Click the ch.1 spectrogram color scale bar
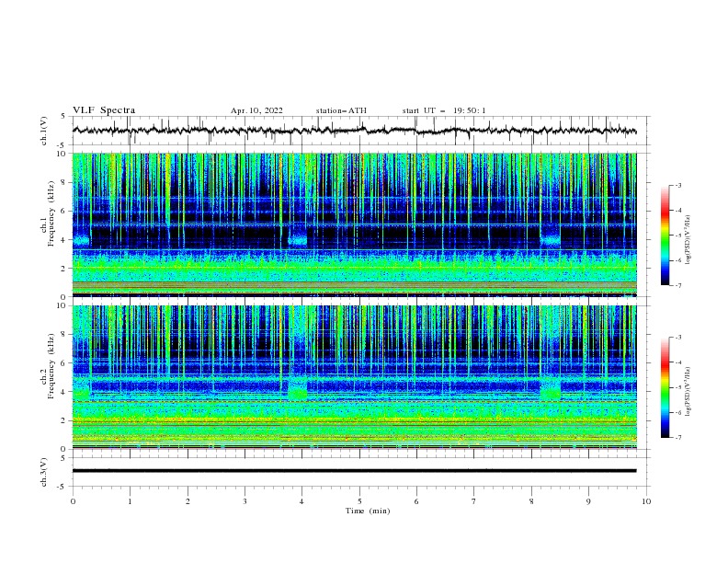The width and height of the screenshot is (728, 563). [665, 236]
